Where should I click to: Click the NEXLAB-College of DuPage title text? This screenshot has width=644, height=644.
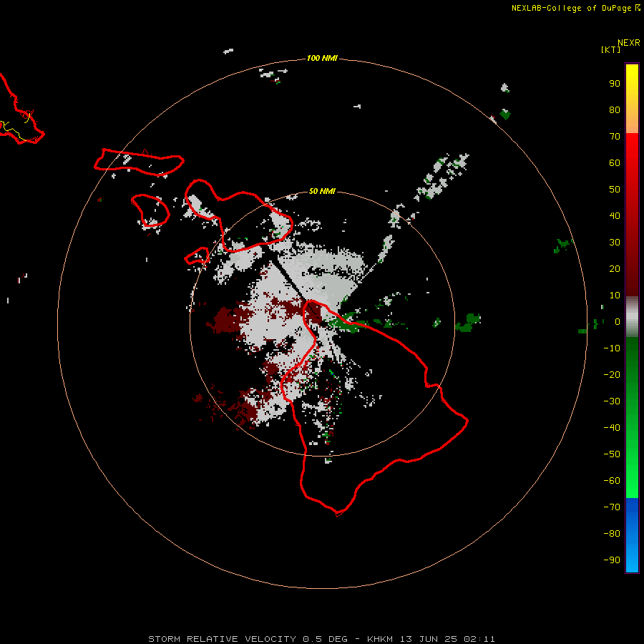pyautogui.click(x=571, y=8)
